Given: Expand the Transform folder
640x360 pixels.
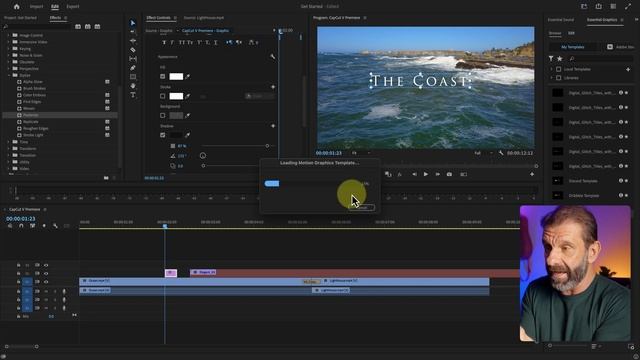Looking at the screenshot, I should pos(9,149).
